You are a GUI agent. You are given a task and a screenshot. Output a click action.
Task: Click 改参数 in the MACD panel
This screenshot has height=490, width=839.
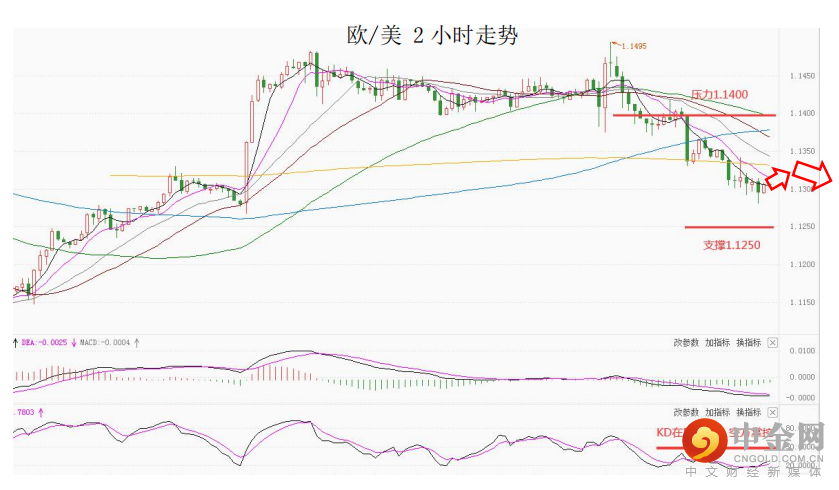[x=686, y=343]
